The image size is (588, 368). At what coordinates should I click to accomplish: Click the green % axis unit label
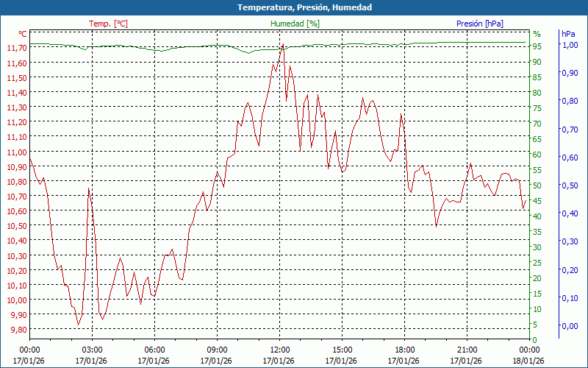tap(537, 34)
